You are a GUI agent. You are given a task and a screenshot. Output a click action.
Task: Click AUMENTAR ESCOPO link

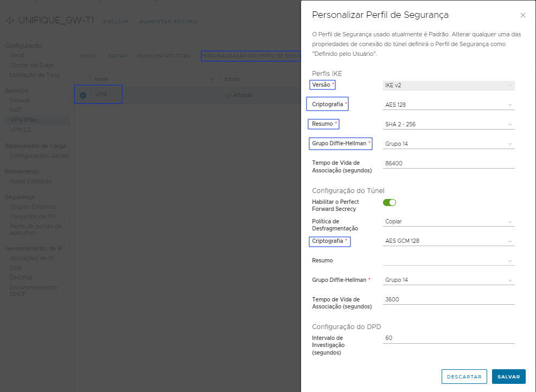pos(168,22)
